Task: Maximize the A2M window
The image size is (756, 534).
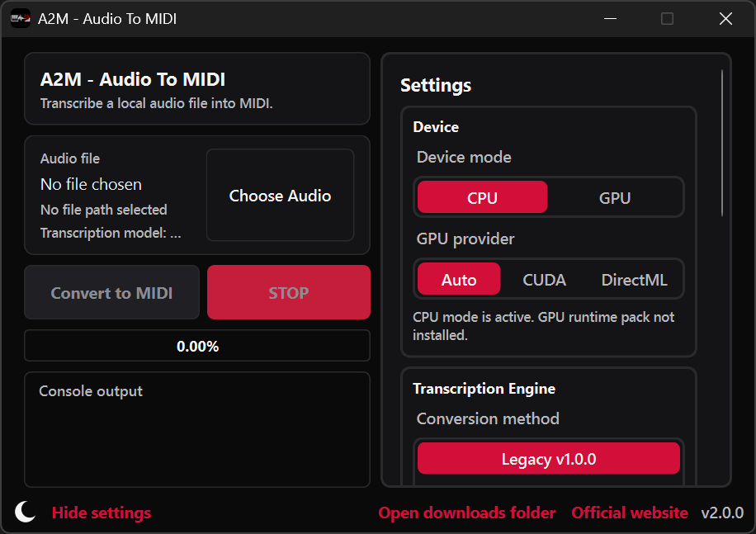Action: point(667,18)
